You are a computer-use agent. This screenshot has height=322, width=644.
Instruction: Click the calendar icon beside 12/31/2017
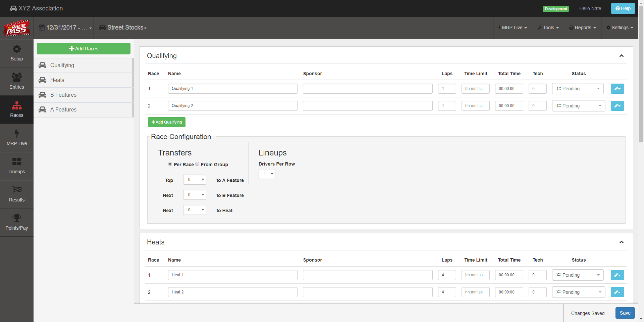click(x=42, y=28)
